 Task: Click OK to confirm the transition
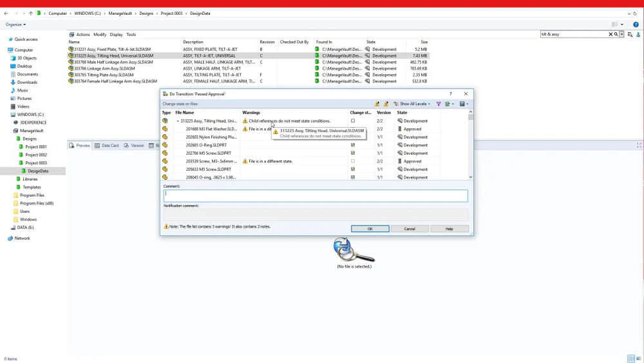[370, 229]
